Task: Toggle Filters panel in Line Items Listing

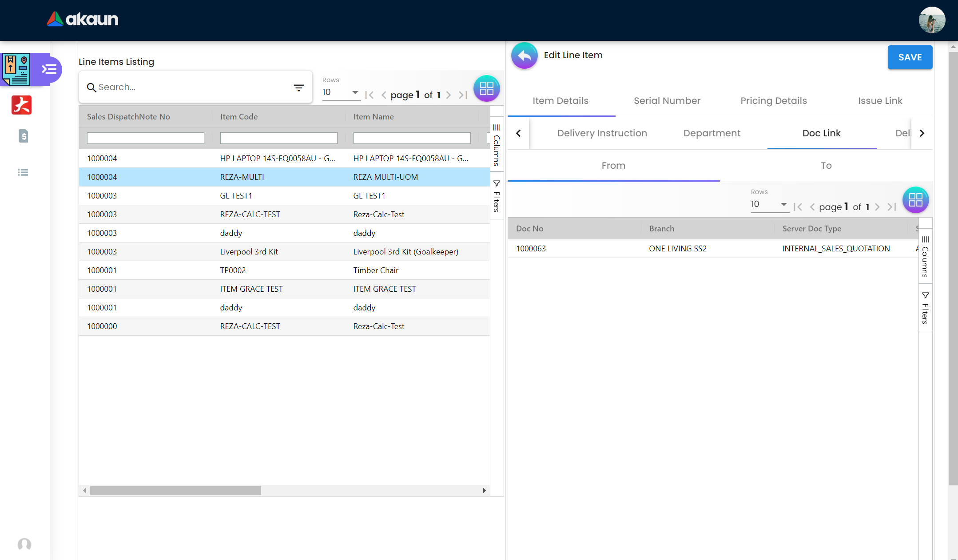Action: tap(497, 196)
